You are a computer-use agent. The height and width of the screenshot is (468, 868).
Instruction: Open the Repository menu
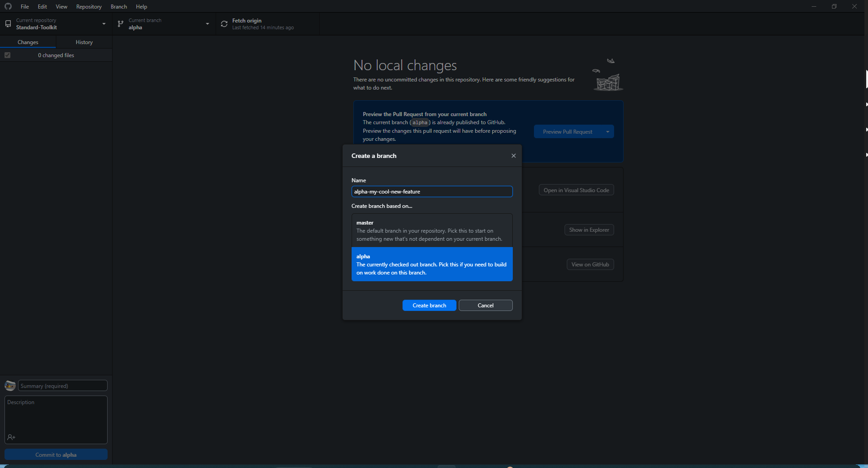point(89,7)
